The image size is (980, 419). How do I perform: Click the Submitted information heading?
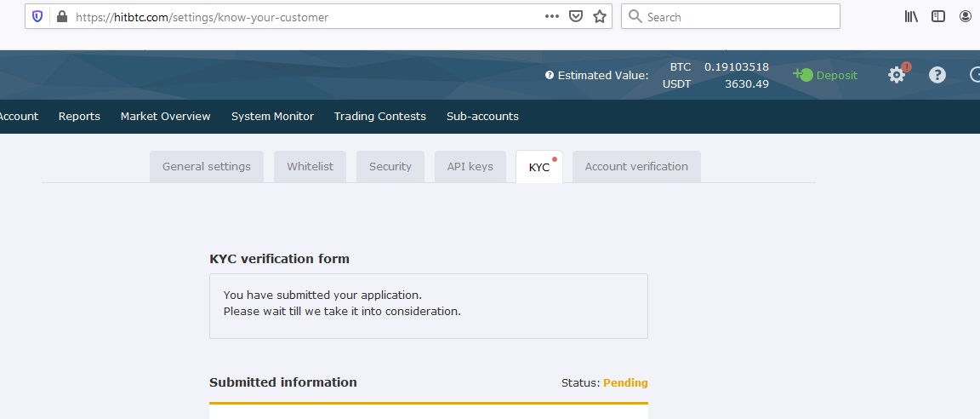point(283,382)
